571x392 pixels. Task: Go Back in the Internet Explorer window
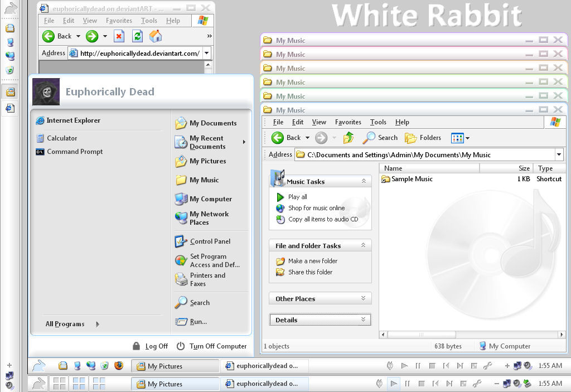tap(57, 36)
